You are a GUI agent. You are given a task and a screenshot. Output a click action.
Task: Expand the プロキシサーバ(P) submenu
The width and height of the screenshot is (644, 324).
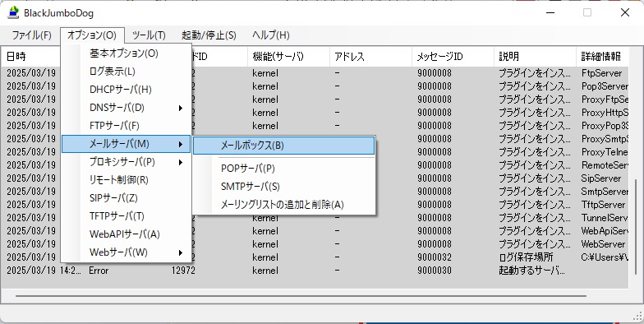coord(126,162)
